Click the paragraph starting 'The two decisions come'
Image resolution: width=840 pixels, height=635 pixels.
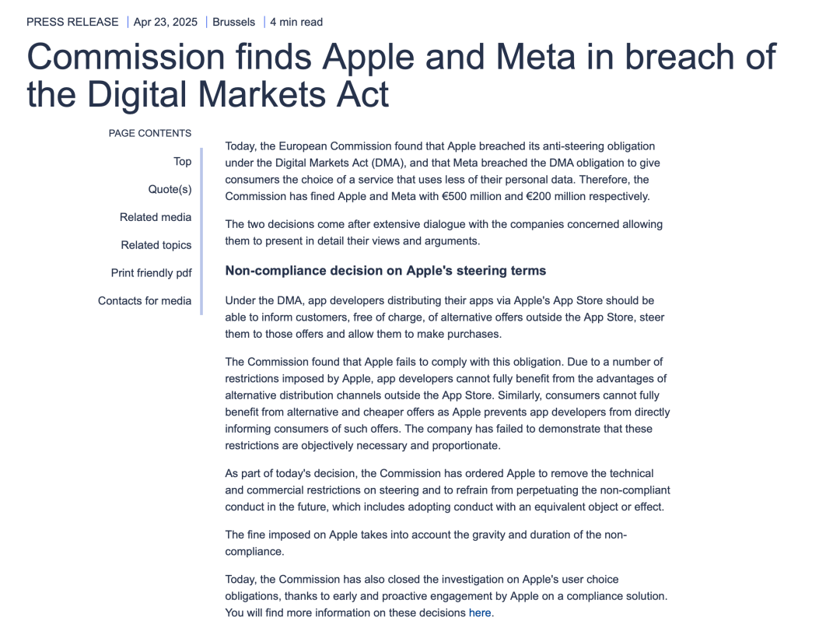[443, 233]
